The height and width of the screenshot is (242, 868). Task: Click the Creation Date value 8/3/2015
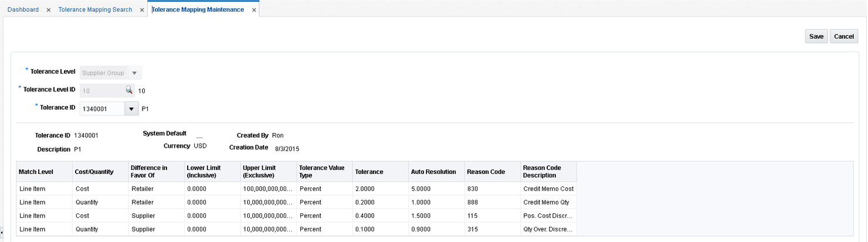click(287, 148)
